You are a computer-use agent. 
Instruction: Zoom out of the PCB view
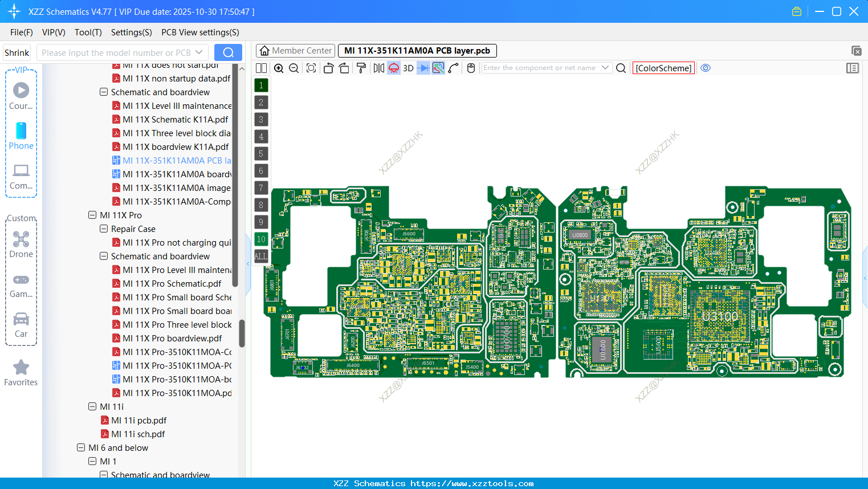coord(293,68)
